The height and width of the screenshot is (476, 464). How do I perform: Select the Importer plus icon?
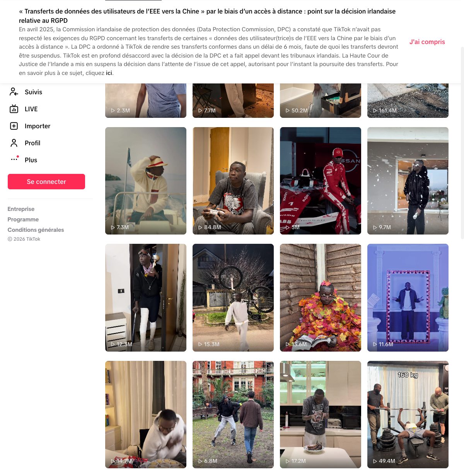[x=14, y=126]
